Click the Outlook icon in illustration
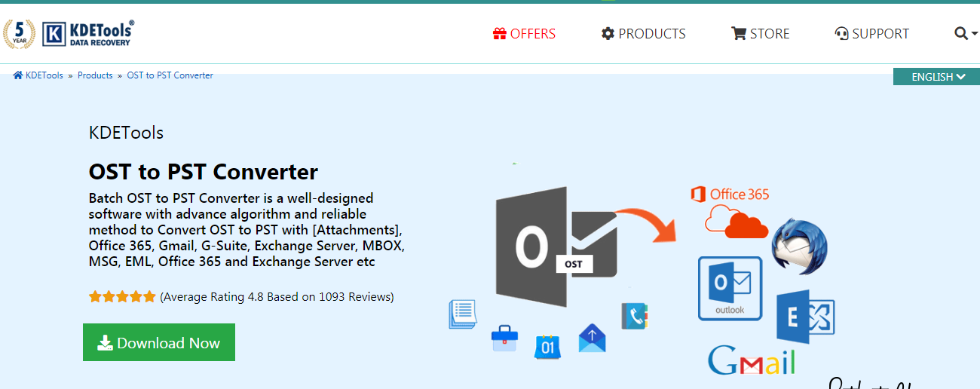 click(730, 288)
